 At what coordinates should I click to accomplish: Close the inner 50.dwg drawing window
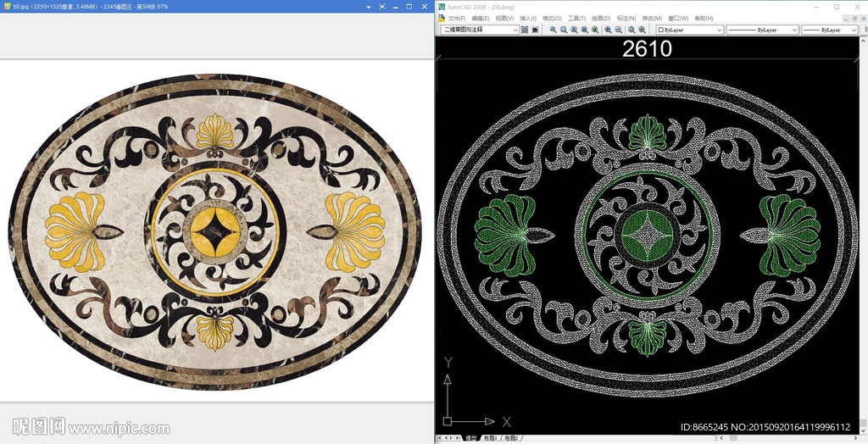pos(863,19)
